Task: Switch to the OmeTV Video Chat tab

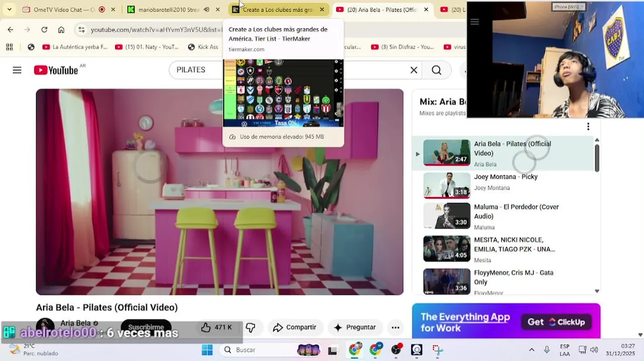Action: [64, 10]
